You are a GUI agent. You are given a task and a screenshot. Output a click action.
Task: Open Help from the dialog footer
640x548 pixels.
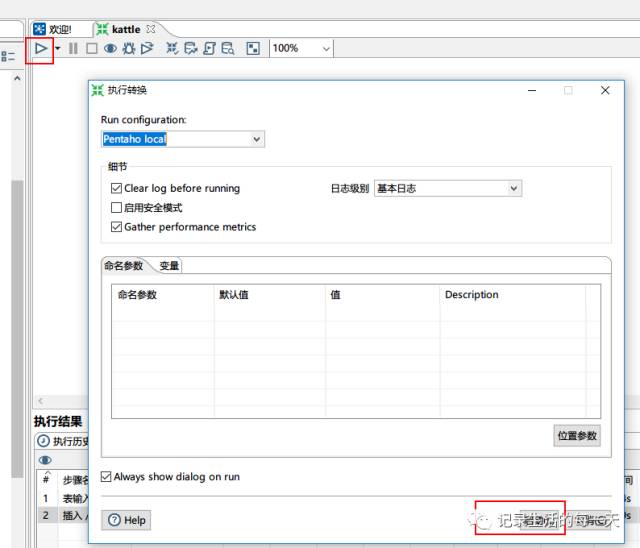click(x=126, y=520)
